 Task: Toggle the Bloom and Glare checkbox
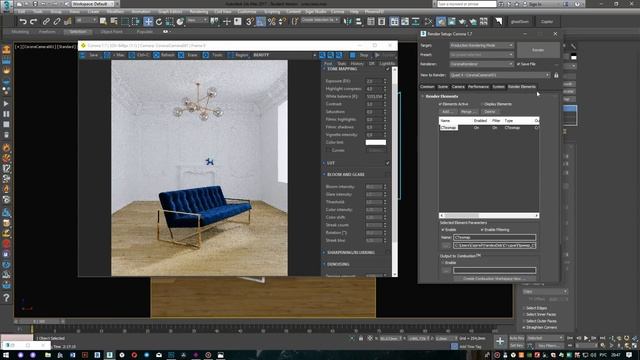388,175
